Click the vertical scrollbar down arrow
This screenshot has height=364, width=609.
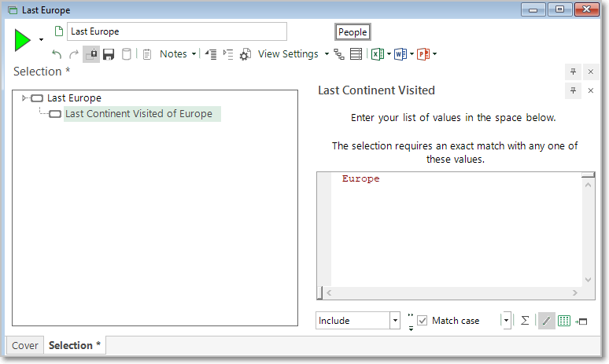pos(588,279)
